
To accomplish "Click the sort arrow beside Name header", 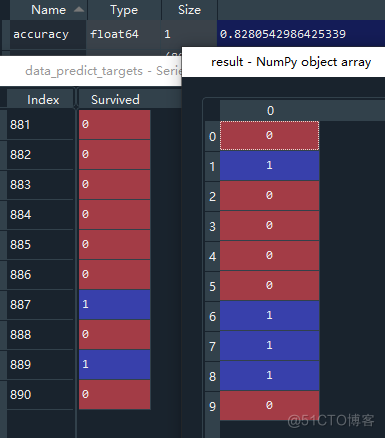I will 79,9.
